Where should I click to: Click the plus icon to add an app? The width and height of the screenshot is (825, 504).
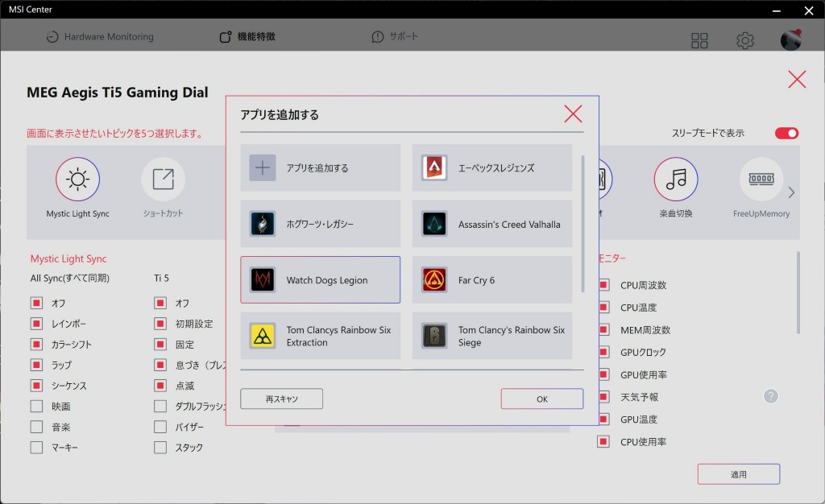(x=262, y=167)
